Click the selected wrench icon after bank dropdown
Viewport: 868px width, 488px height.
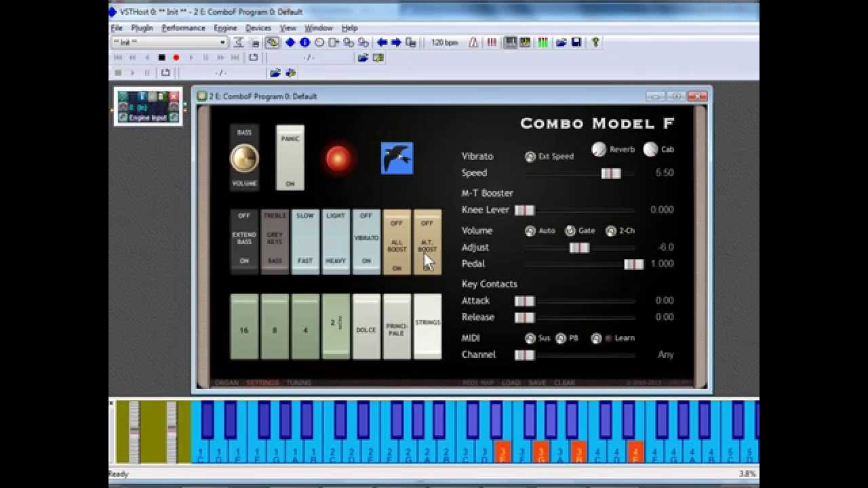(273, 42)
